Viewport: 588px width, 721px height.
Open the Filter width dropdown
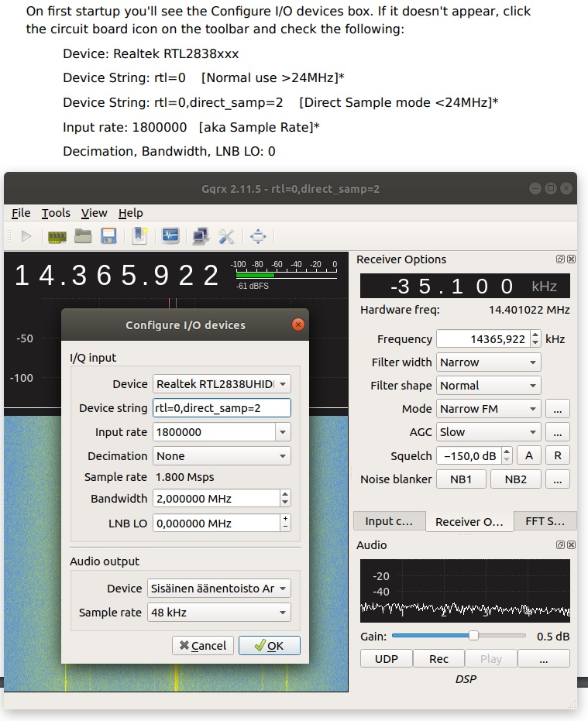[489, 362]
